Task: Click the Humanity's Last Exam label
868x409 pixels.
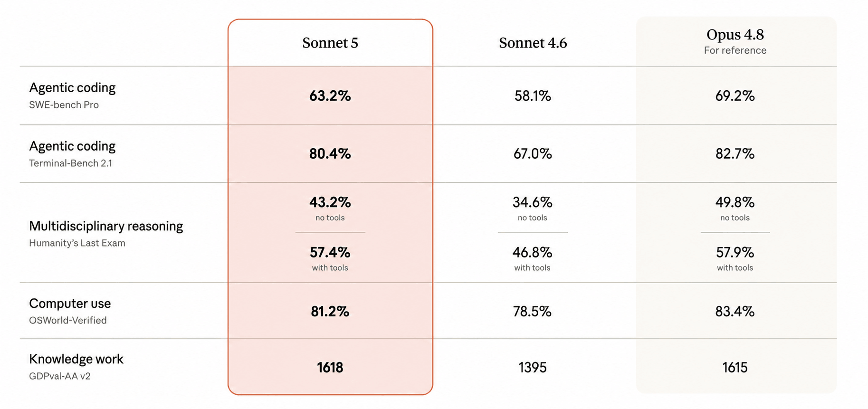Action: pyautogui.click(x=77, y=243)
